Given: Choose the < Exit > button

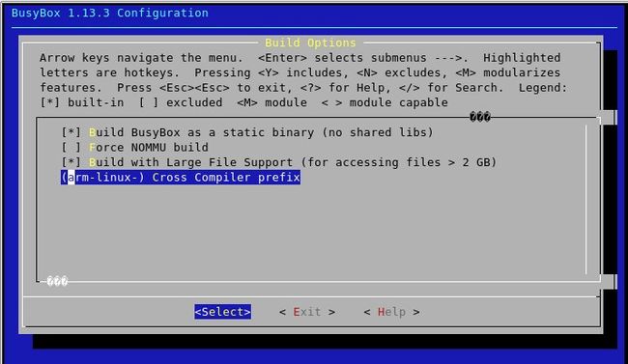Looking at the screenshot, I should pyautogui.click(x=307, y=312).
